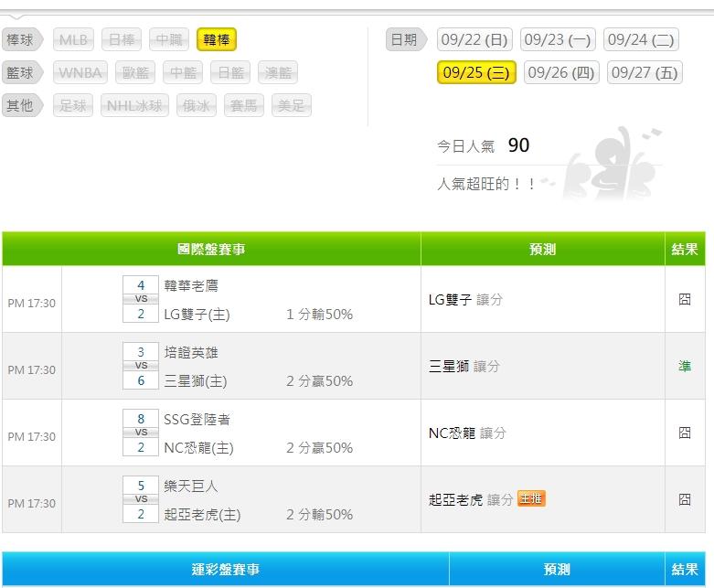Click the green 結果 column header
The width and height of the screenshot is (714, 588).
pyautogui.click(x=685, y=249)
